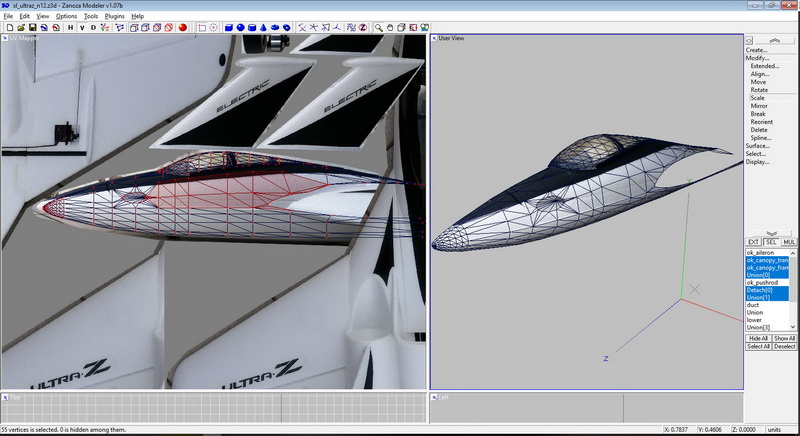Open the Plugins menu
Viewport: 800px width, 436px height.
tap(114, 16)
